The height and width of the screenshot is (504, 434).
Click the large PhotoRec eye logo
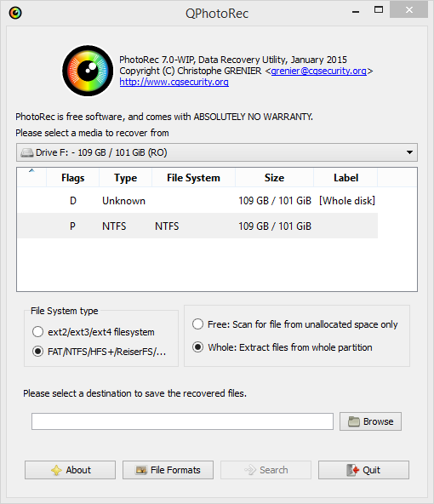[x=88, y=71]
